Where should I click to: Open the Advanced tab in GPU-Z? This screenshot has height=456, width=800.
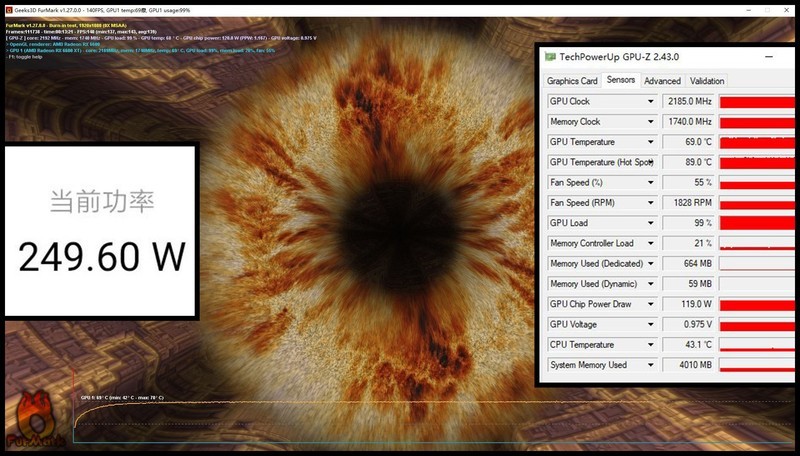662,81
